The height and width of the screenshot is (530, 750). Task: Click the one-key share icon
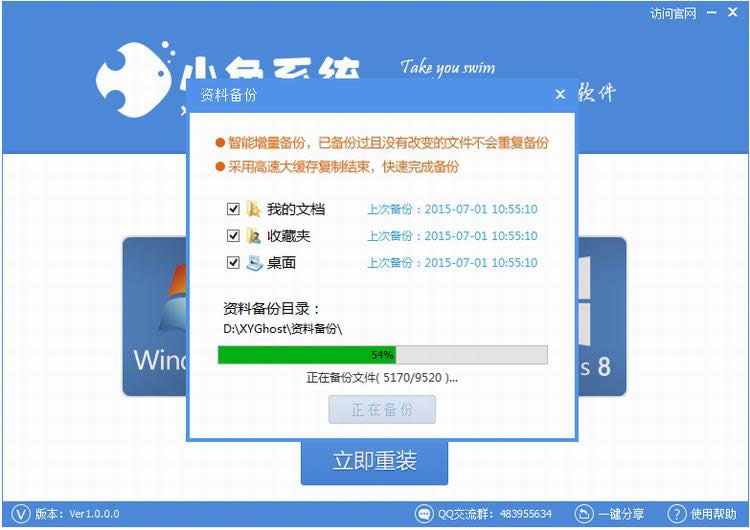(x=584, y=514)
